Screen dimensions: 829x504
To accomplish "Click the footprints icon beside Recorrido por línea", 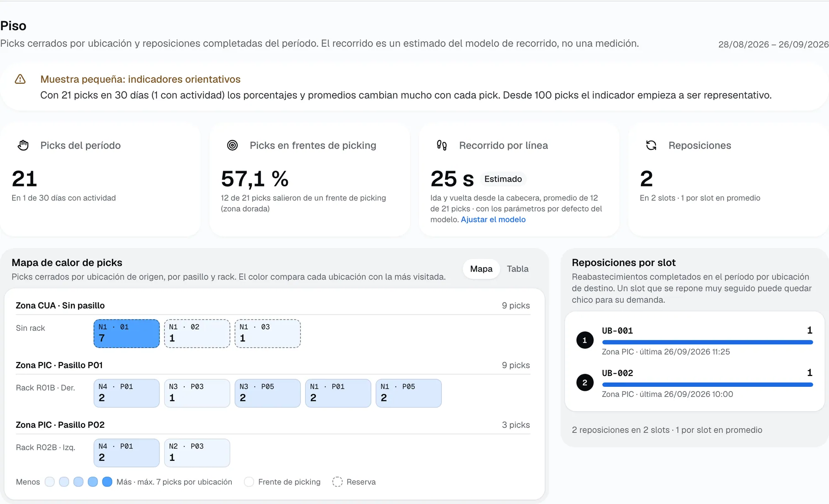I will [442, 145].
